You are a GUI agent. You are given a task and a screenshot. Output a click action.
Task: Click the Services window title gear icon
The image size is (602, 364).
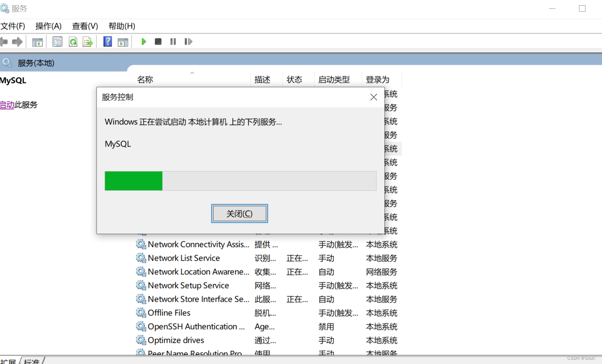4,8
